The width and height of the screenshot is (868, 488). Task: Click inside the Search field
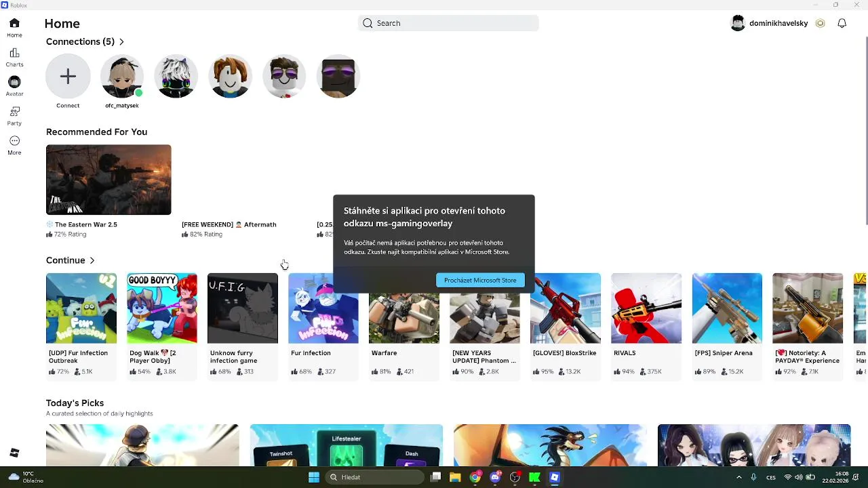(448, 23)
